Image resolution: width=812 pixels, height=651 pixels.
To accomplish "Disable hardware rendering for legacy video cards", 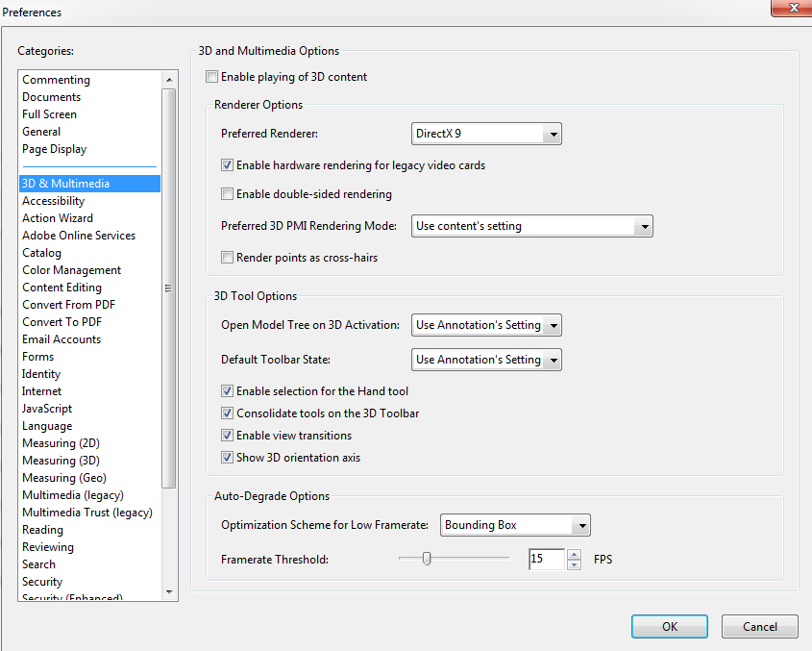I will (x=227, y=164).
